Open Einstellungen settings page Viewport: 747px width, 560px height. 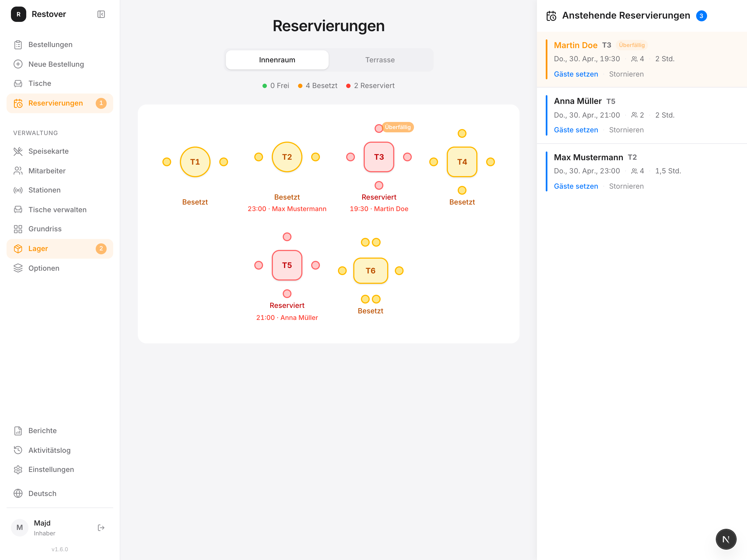pyautogui.click(x=60, y=469)
